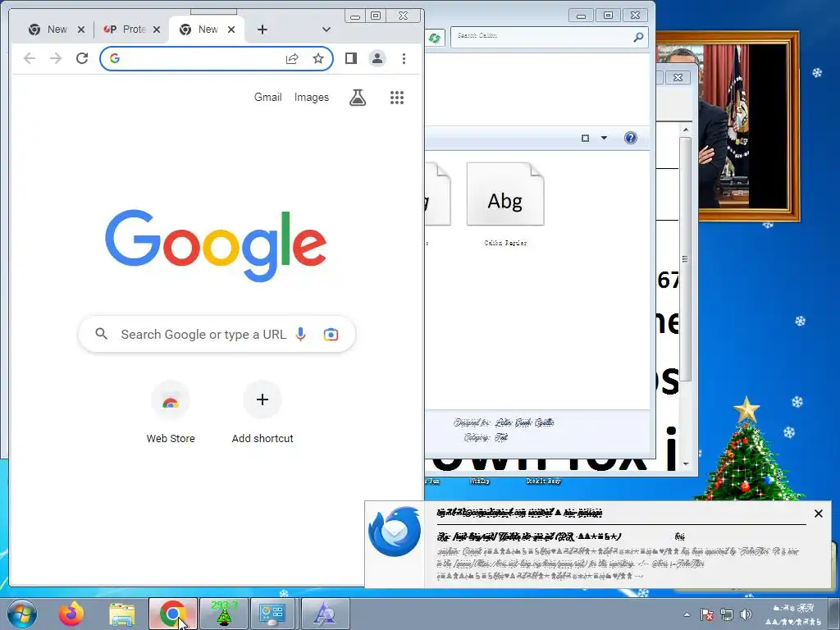840x630 pixels.
Task: Open Chrome profile avatar menu
Action: [x=377, y=58]
